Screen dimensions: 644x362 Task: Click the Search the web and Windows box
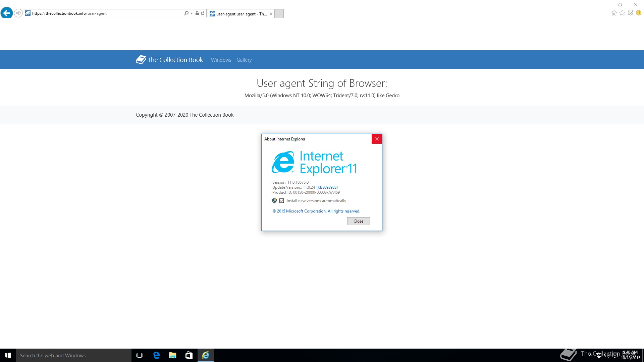click(x=74, y=355)
